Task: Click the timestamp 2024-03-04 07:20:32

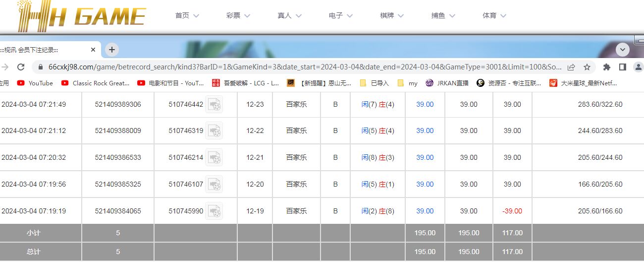Action: (34, 158)
